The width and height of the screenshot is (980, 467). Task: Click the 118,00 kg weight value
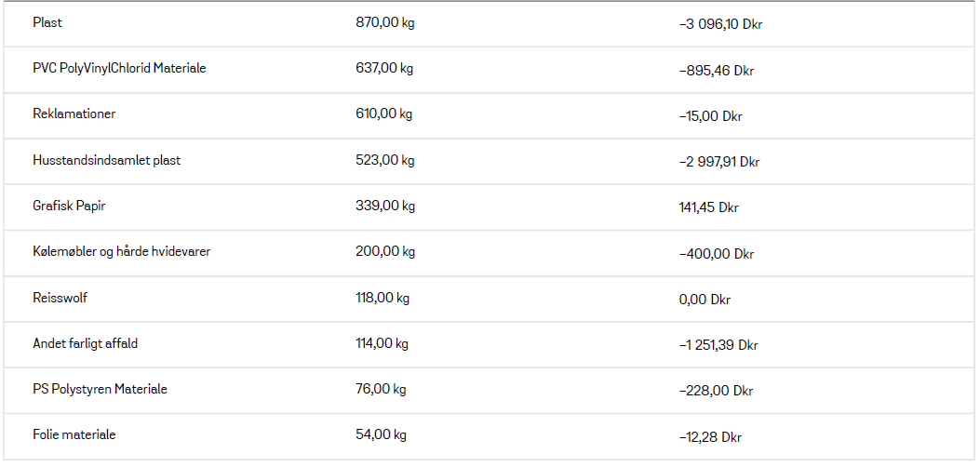pos(383,297)
